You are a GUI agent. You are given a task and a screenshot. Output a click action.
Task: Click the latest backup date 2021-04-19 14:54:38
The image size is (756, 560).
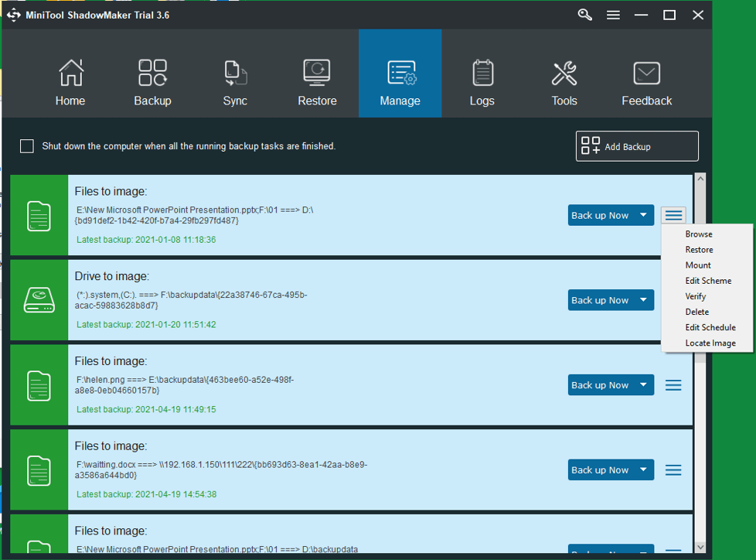click(x=175, y=494)
